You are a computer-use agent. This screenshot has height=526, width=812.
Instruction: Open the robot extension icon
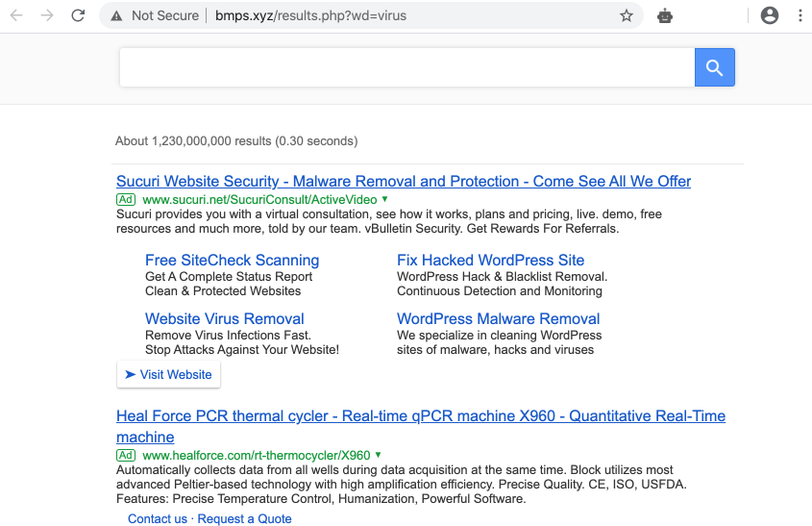click(x=664, y=15)
